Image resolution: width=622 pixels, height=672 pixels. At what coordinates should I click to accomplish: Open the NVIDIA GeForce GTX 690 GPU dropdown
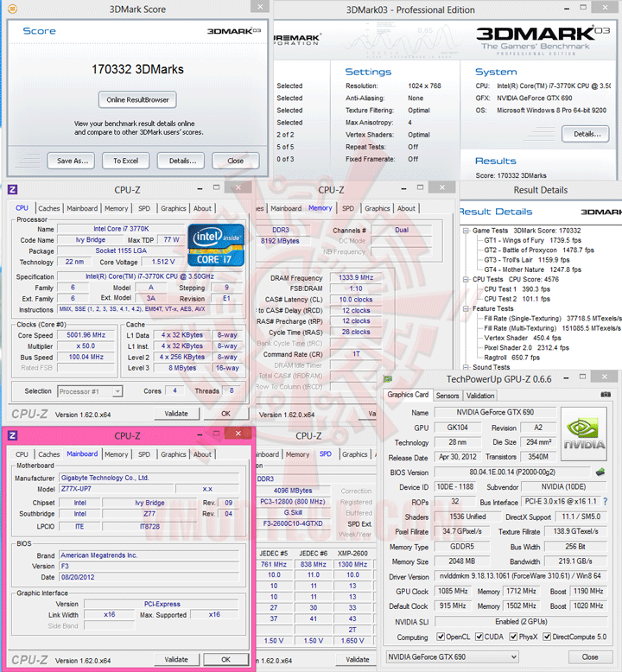tap(452, 656)
